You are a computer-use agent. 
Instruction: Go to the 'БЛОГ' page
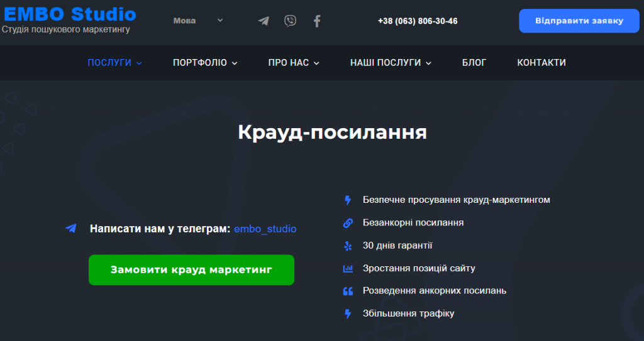coord(474,63)
